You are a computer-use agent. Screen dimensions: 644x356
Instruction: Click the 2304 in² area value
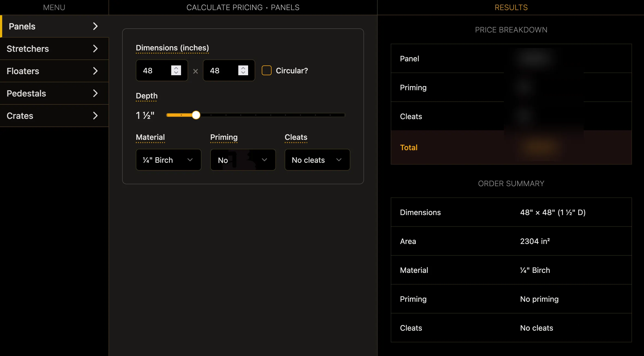535,241
